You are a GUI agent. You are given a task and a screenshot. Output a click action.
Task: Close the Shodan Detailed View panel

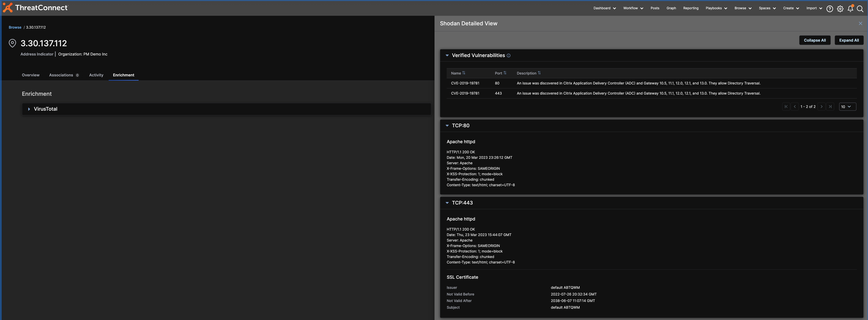click(860, 23)
